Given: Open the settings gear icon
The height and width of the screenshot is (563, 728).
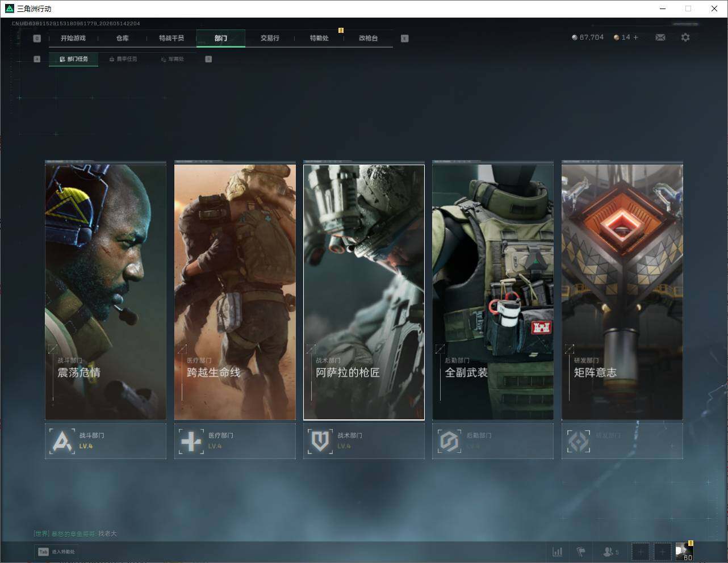Looking at the screenshot, I should 685,37.
